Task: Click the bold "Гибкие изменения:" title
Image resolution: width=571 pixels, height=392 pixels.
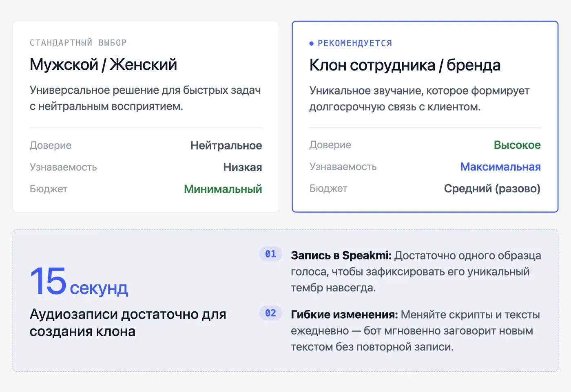Action: point(344,315)
